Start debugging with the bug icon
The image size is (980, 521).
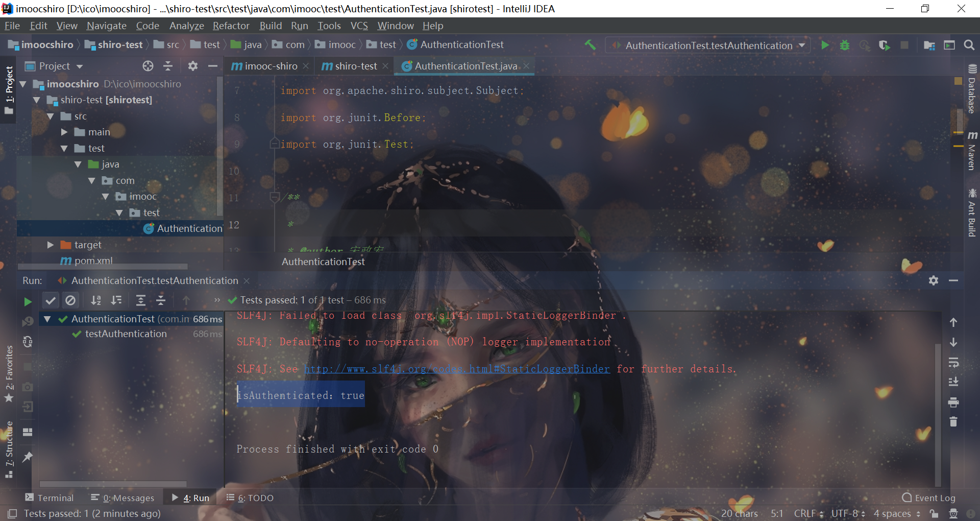845,45
